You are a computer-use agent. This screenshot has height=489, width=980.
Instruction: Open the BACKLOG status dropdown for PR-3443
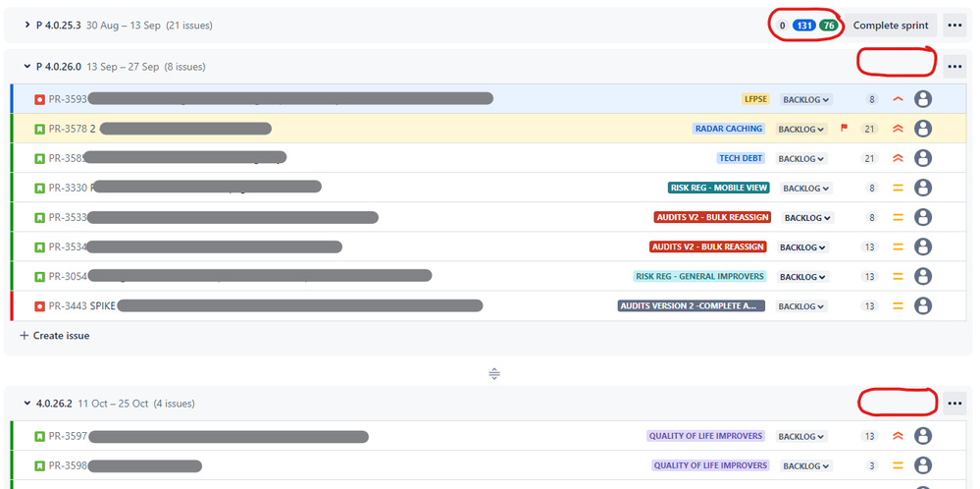tap(801, 306)
